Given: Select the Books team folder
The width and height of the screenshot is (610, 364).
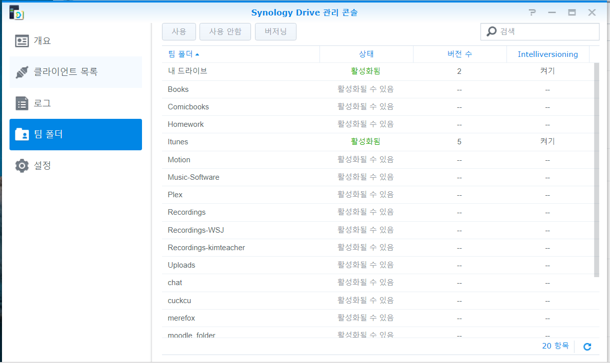Looking at the screenshot, I should coord(377,89).
